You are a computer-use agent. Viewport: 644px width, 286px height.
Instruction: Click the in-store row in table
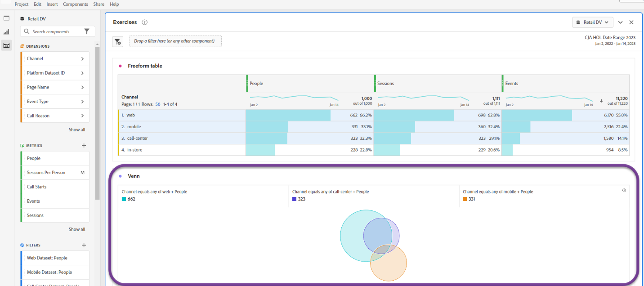373,150
